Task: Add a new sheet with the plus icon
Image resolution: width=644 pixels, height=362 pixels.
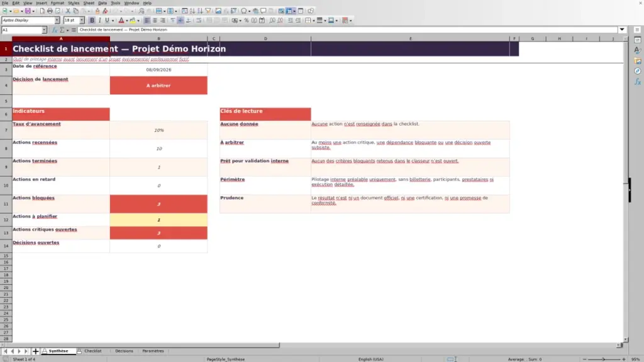Action: 35,351
